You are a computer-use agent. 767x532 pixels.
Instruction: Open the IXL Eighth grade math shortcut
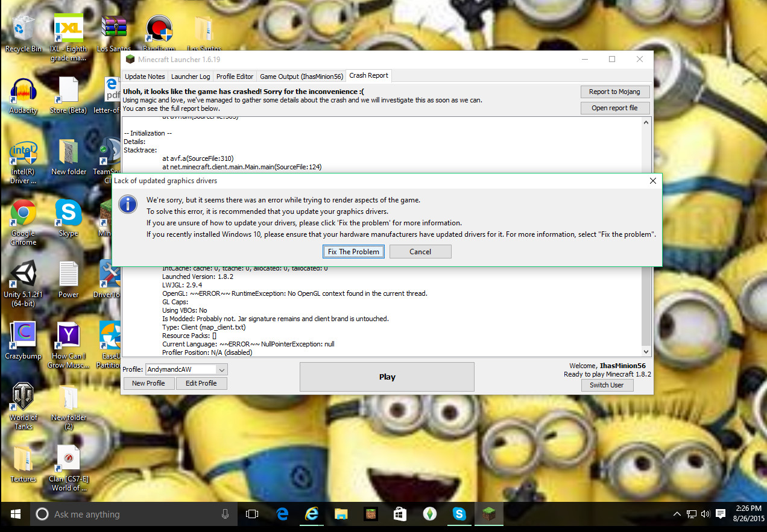pyautogui.click(x=68, y=36)
